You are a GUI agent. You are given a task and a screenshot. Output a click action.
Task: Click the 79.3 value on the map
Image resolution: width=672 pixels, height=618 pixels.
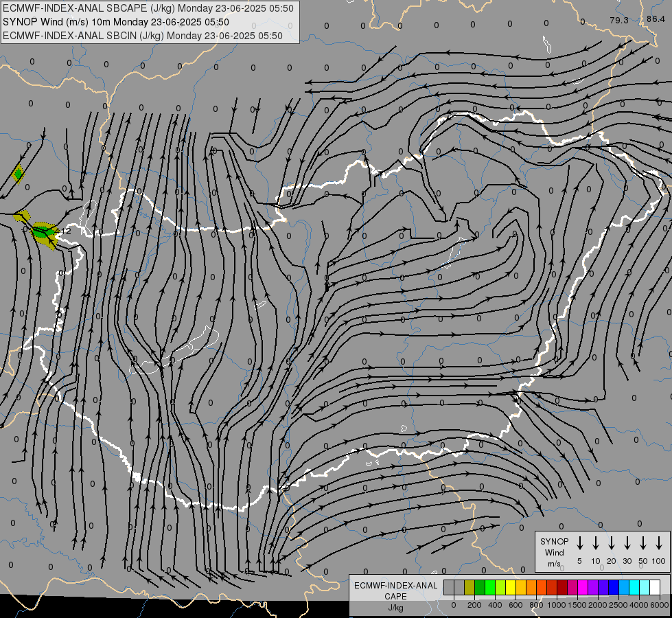pyautogui.click(x=619, y=20)
